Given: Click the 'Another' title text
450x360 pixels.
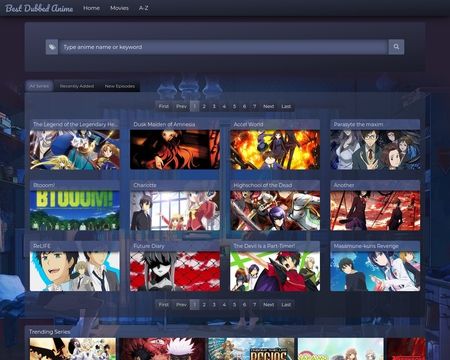Looking at the screenshot, I should [344, 185].
